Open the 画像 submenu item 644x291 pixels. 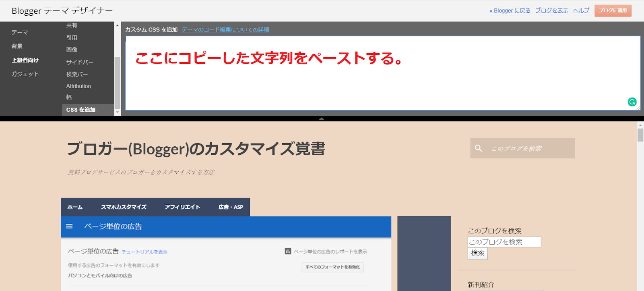click(x=72, y=50)
